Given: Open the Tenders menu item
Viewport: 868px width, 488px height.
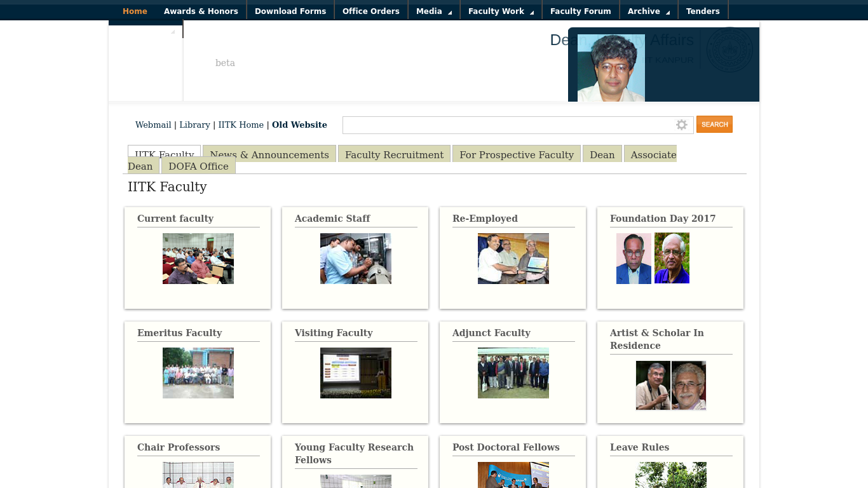Looking at the screenshot, I should point(703,10).
